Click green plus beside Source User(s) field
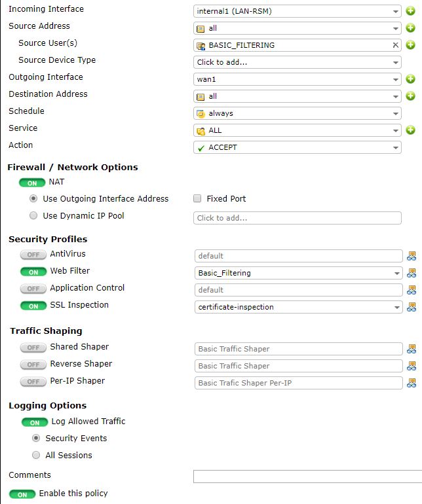Viewport: 422px width, 504px height. (411, 45)
